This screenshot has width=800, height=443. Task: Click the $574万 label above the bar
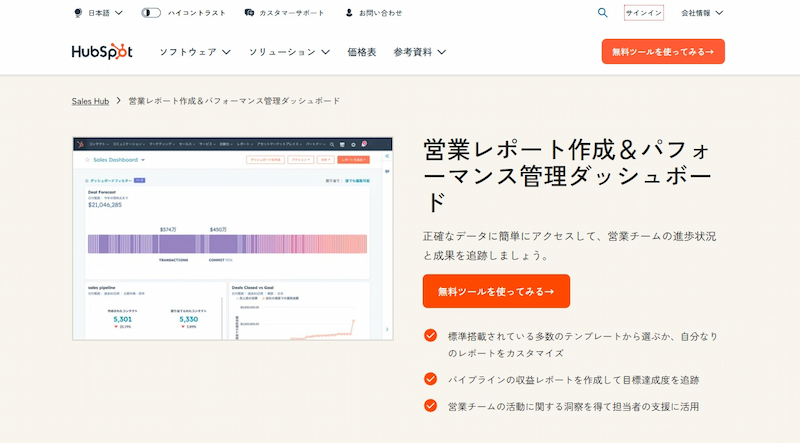pyautogui.click(x=168, y=230)
